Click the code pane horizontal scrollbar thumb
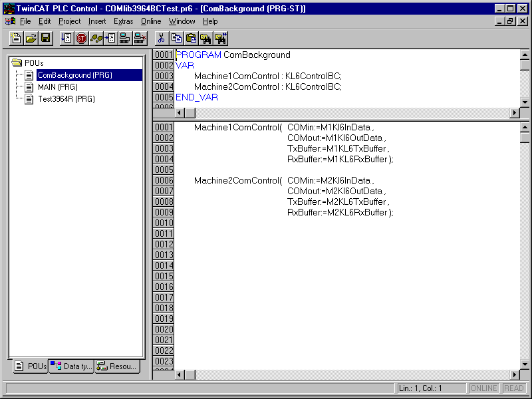 point(190,374)
